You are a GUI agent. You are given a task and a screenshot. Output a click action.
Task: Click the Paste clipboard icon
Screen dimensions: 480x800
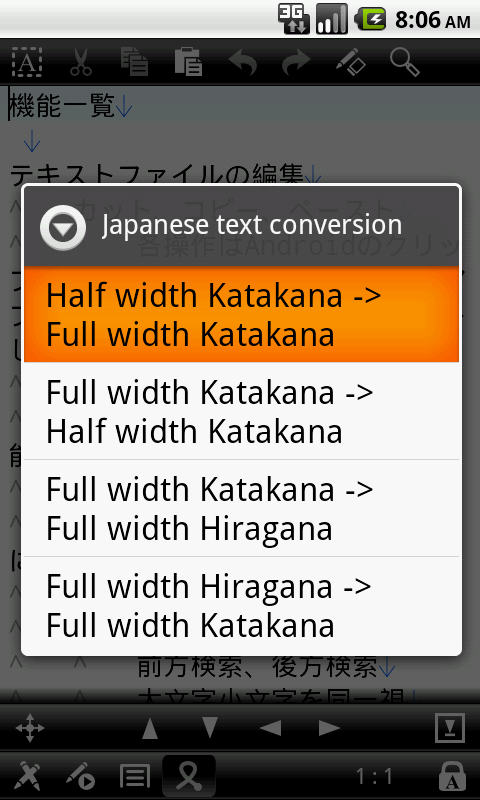[188, 62]
